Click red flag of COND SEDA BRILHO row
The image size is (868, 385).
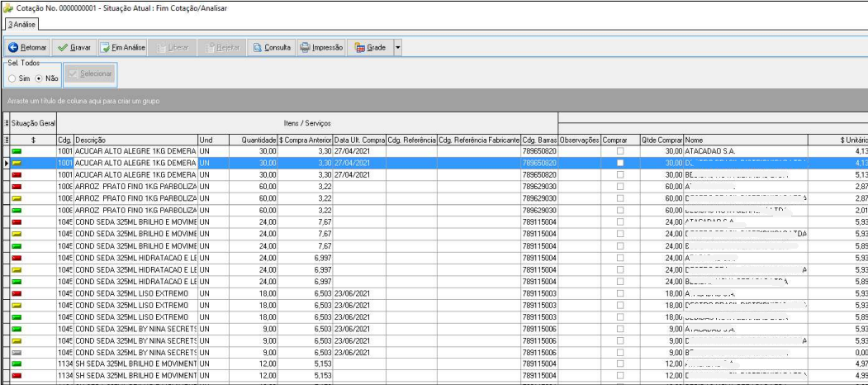coord(17,221)
